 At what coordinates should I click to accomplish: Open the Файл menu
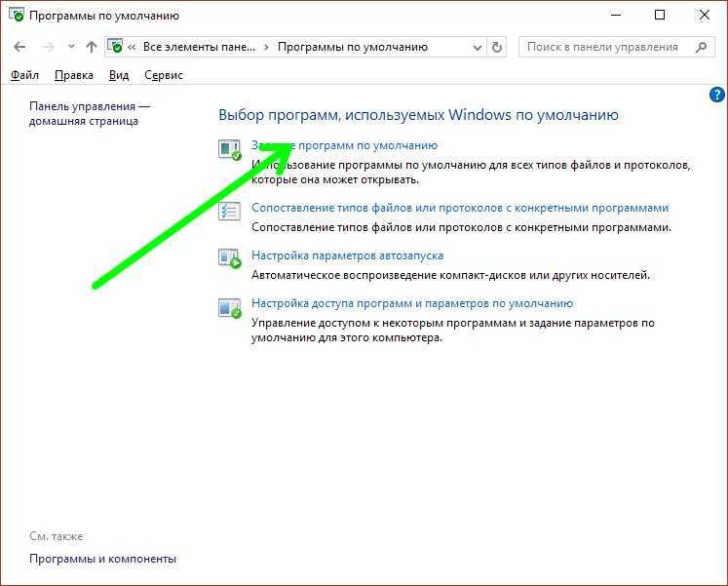click(x=24, y=75)
